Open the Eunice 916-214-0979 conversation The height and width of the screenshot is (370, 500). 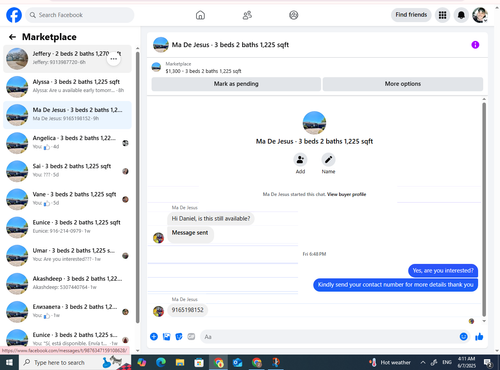tap(67, 227)
